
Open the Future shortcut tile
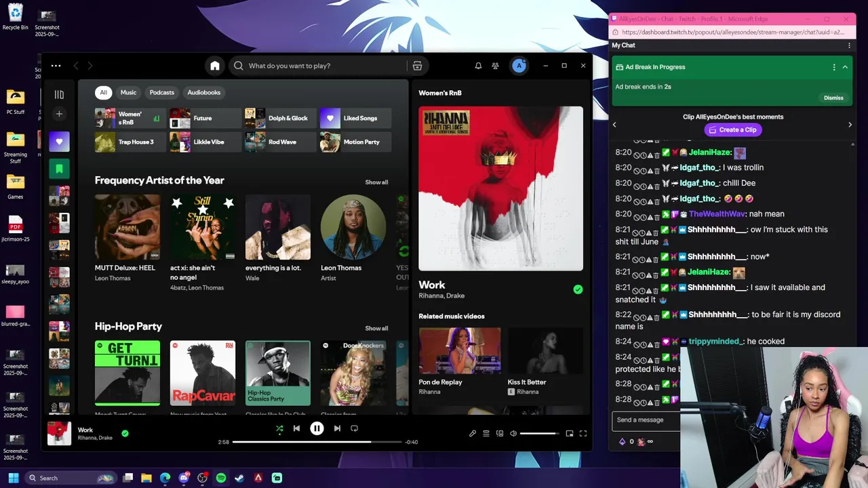pos(205,118)
